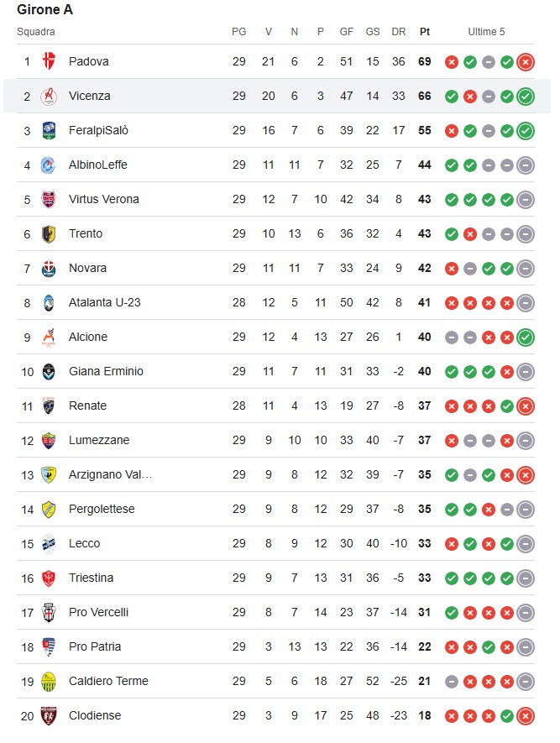The width and height of the screenshot is (560, 743).
Task: Click the GF column header
Action: point(347,32)
